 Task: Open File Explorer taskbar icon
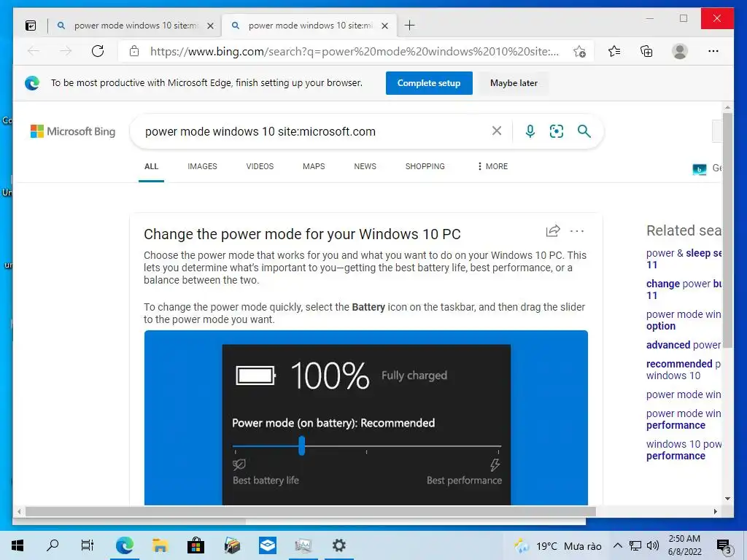[x=160, y=545]
